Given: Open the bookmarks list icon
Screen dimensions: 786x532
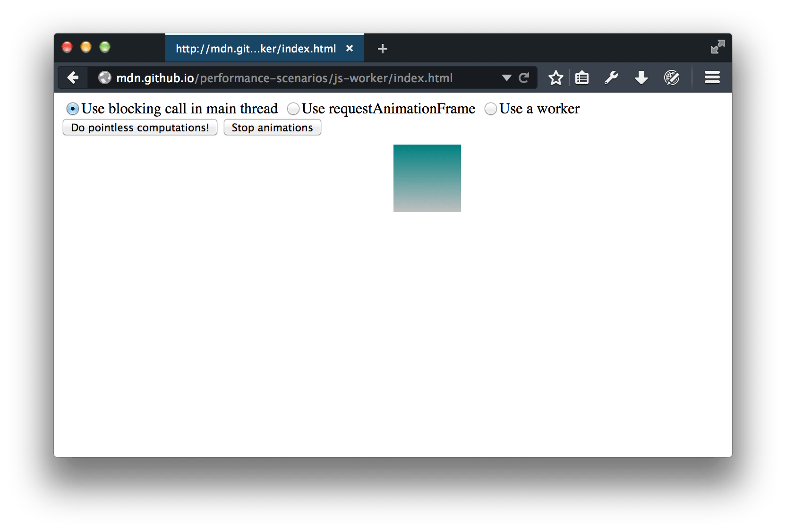Looking at the screenshot, I should [582, 77].
